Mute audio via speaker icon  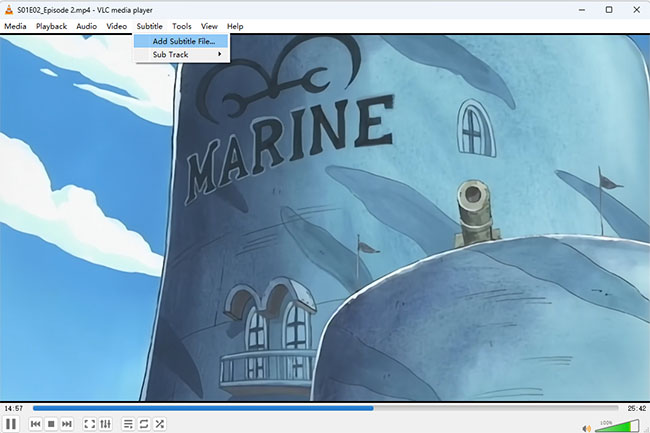click(x=586, y=428)
